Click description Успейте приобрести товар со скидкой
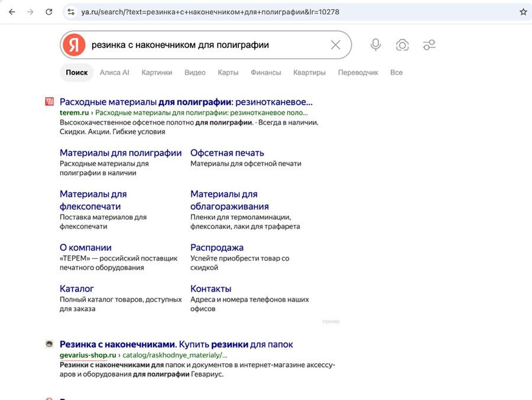The height and width of the screenshot is (400, 532). click(x=239, y=263)
